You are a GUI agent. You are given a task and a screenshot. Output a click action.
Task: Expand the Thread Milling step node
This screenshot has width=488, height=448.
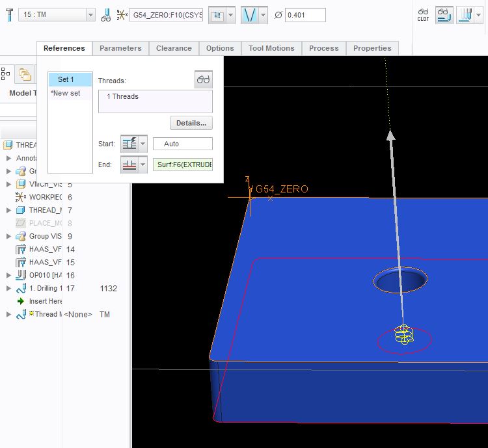pyautogui.click(x=8, y=314)
